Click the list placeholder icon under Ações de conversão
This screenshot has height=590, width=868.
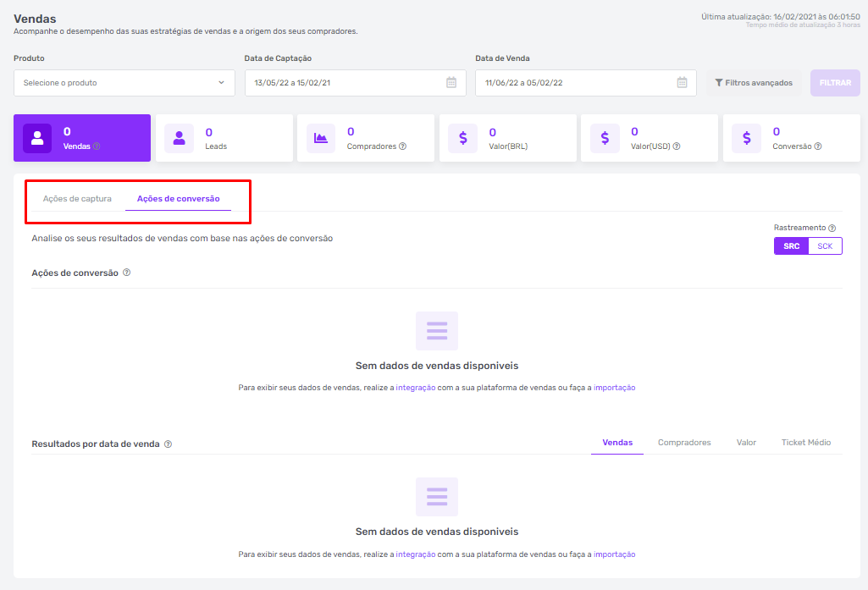437,331
